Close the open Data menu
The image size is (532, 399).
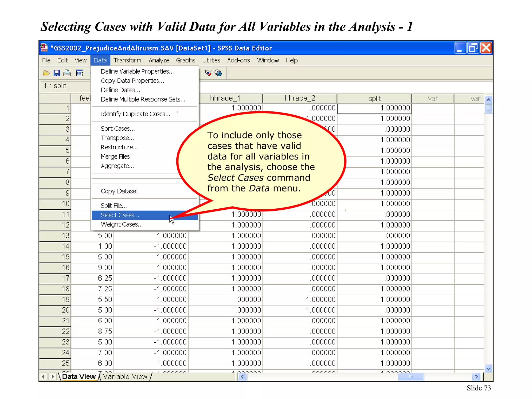point(100,60)
